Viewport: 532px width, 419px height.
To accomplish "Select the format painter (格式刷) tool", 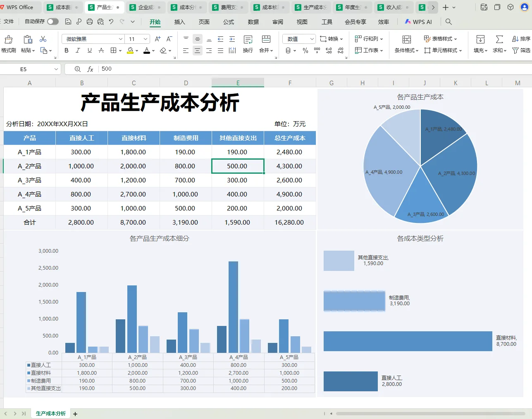I will (8, 43).
